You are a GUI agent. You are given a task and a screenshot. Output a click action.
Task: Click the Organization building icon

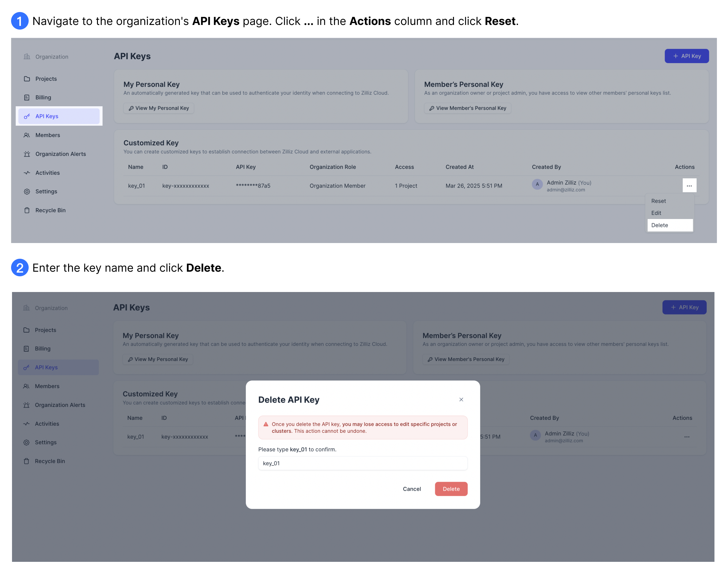(x=27, y=56)
